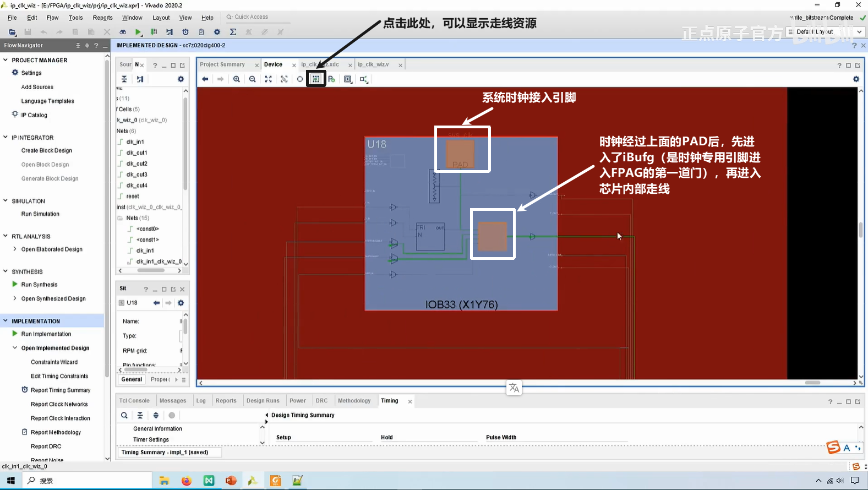Open the Reports menu

point(103,18)
